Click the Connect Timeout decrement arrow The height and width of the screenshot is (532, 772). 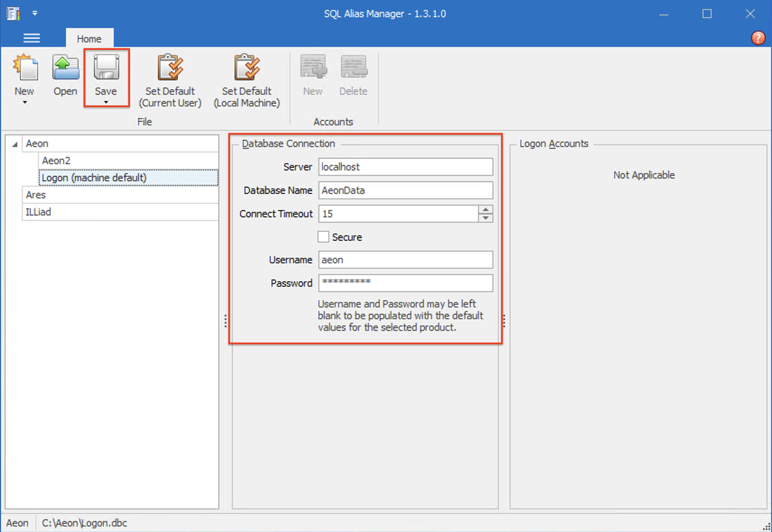pyautogui.click(x=486, y=218)
